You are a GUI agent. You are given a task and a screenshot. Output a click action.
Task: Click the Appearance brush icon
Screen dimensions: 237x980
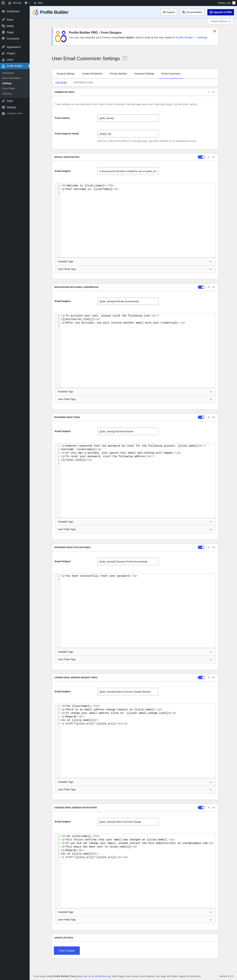(3, 47)
